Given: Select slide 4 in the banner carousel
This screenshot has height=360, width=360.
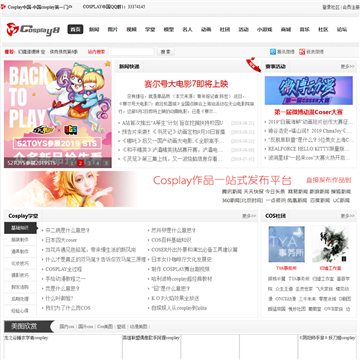Looking at the screenshot, I should [97, 163].
